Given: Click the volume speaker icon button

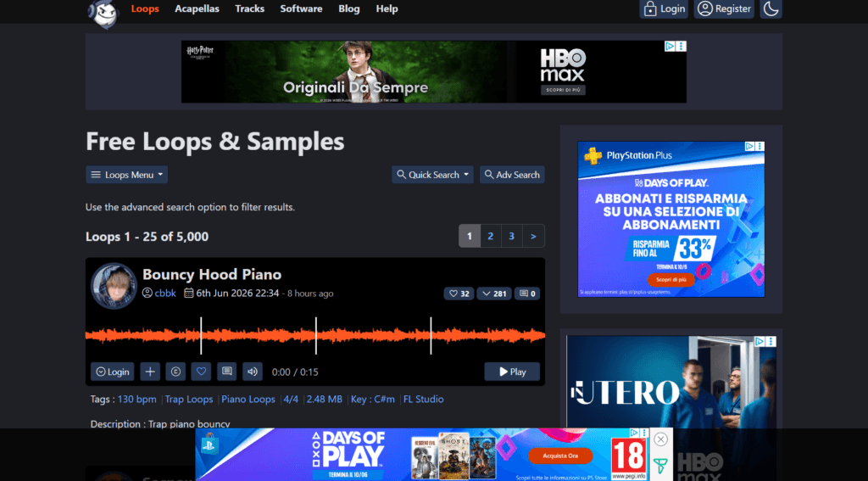Looking at the screenshot, I should [253, 372].
